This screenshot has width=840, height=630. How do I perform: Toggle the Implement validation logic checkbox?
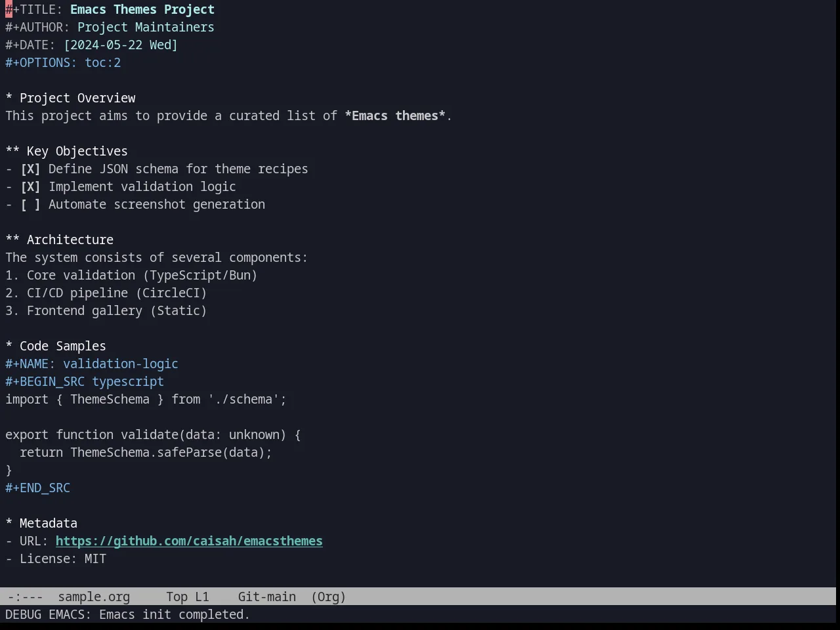[x=30, y=186]
